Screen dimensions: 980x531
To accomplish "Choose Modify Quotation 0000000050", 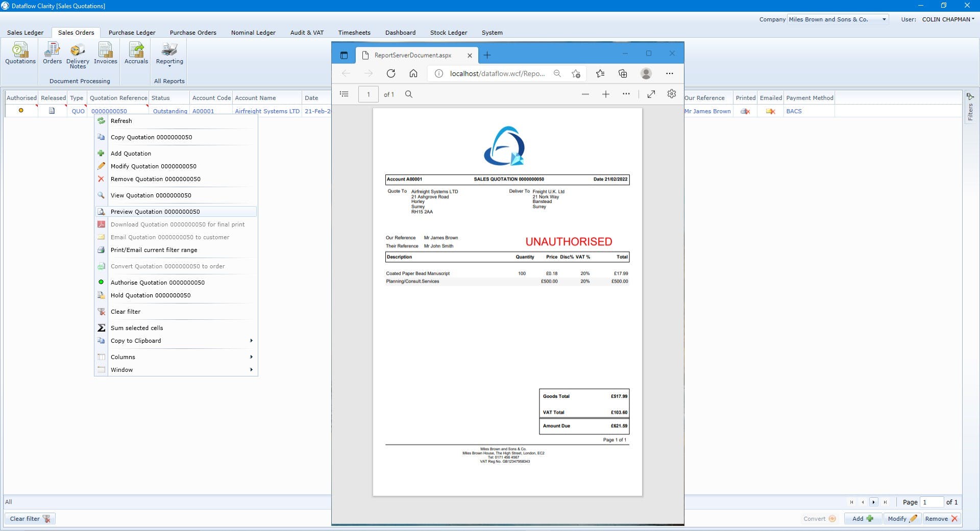I will (176, 166).
